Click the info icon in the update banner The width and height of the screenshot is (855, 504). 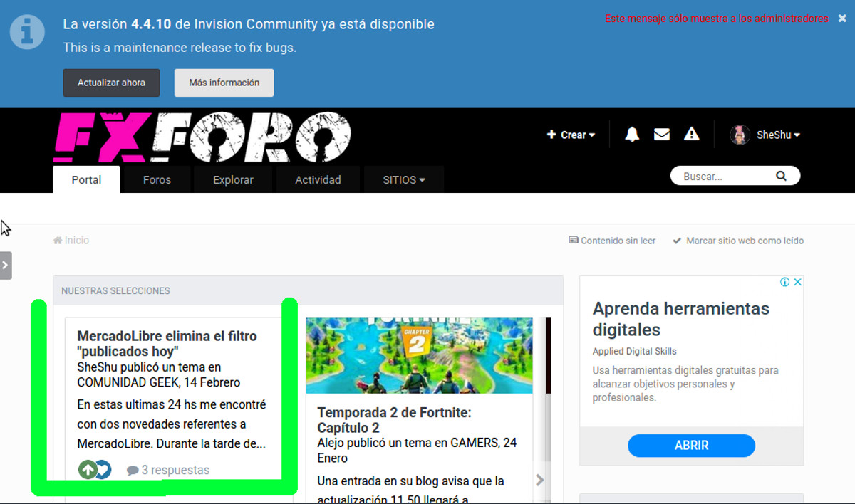pyautogui.click(x=27, y=31)
